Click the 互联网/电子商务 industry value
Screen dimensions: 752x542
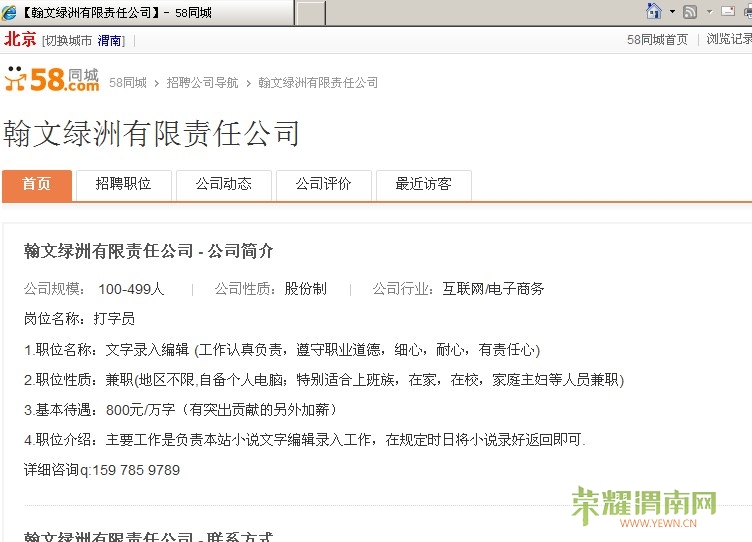(493, 289)
